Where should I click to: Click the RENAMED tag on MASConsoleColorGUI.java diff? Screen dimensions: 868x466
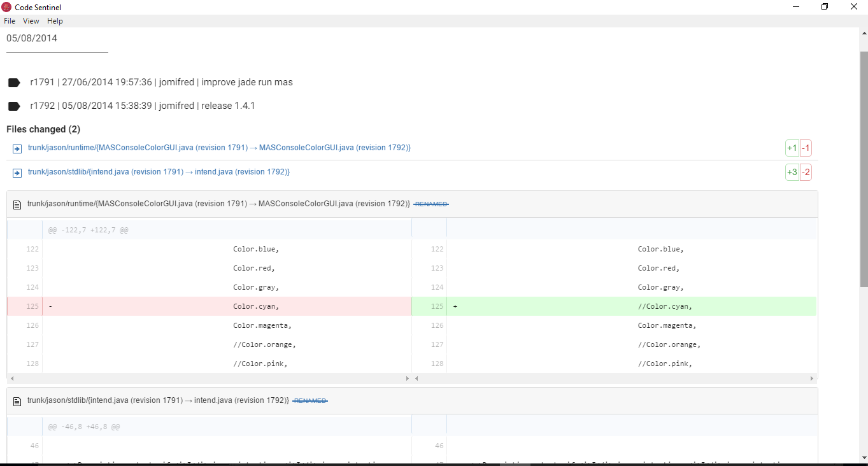(x=431, y=204)
